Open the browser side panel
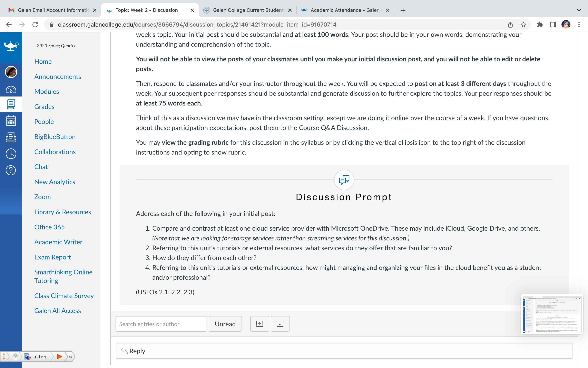 [553, 25]
